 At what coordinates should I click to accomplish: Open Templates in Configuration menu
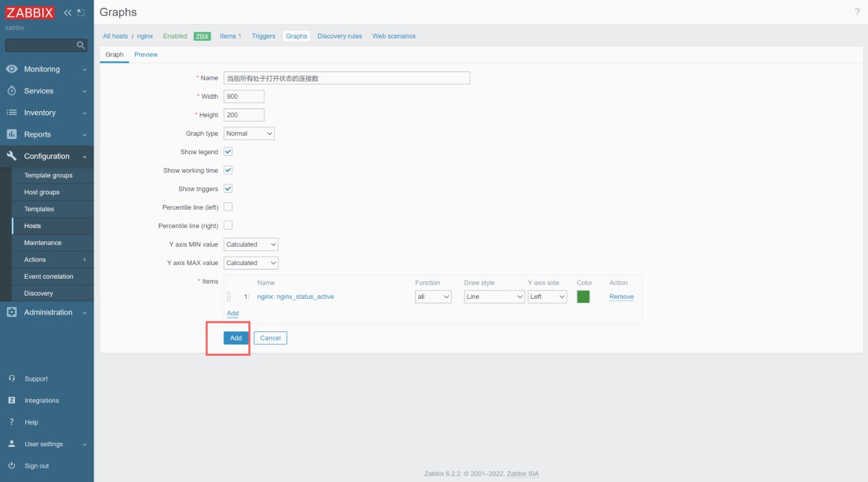[39, 209]
